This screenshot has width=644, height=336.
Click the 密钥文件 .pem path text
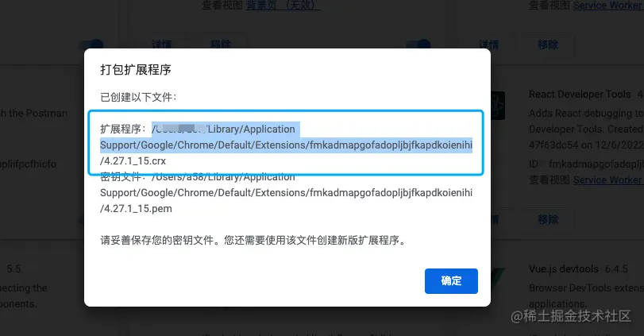287,193
